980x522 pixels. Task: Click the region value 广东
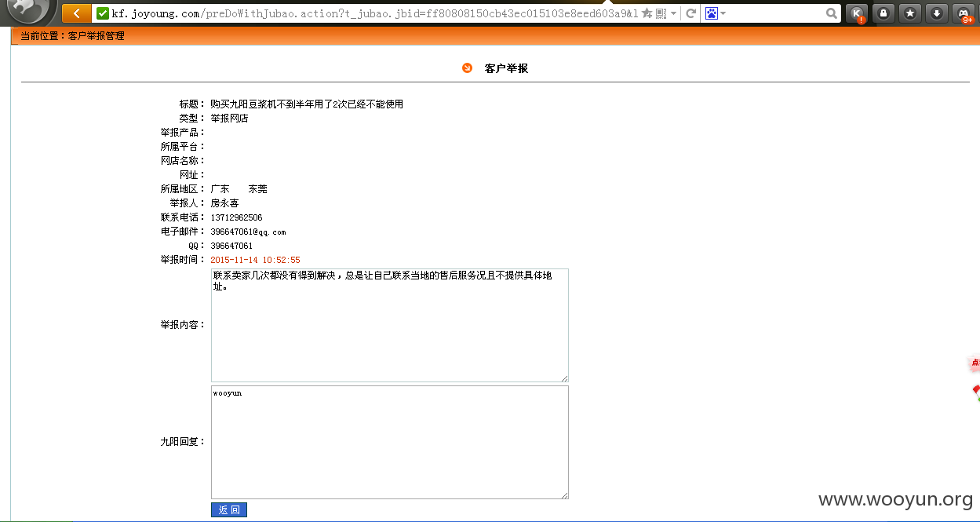[x=220, y=189]
